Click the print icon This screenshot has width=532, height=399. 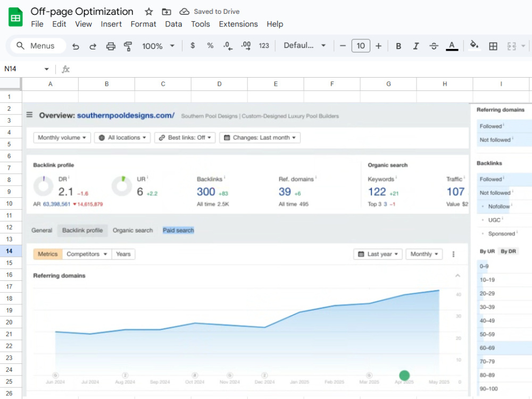[111, 46]
